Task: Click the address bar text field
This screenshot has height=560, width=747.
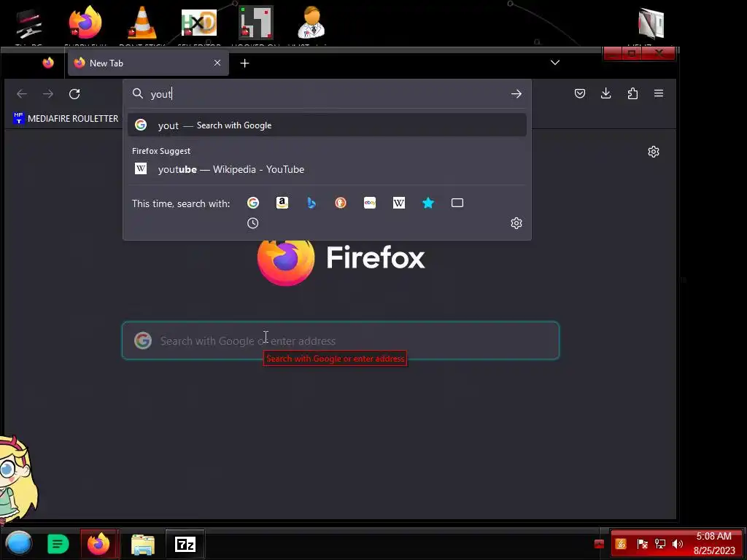Action: point(329,94)
